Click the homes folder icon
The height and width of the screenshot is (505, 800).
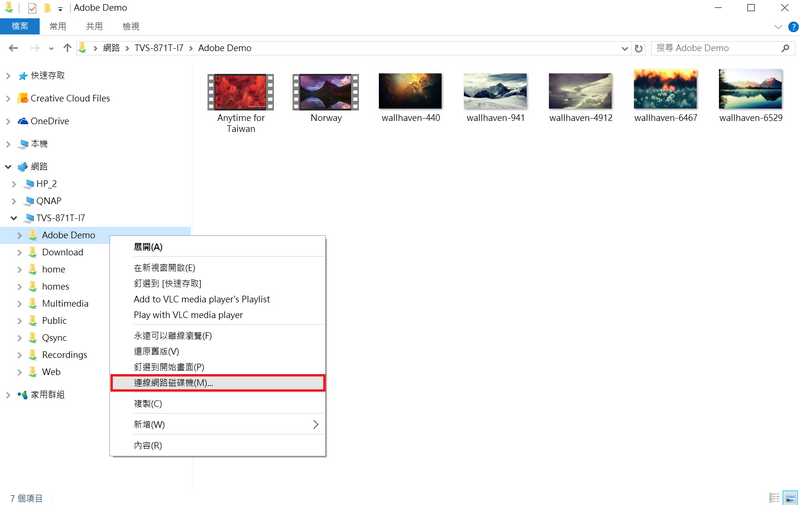tap(33, 286)
